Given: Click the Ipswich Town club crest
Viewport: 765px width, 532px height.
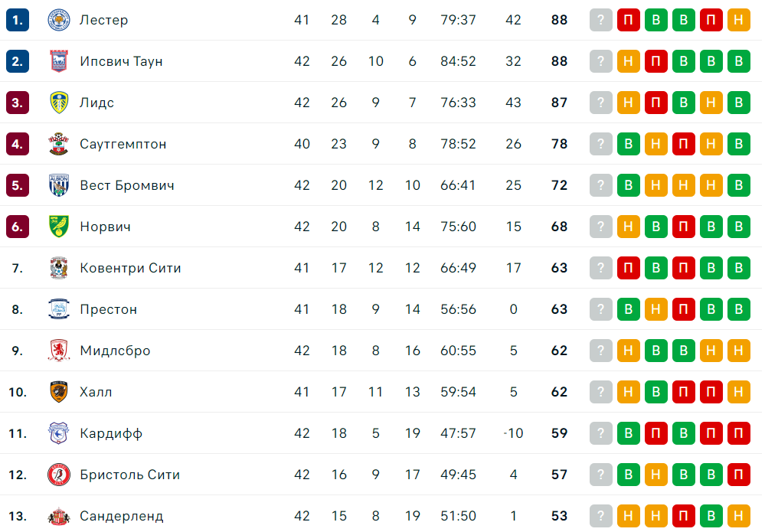Looking at the screenshot, I should [x=58, y=61].
